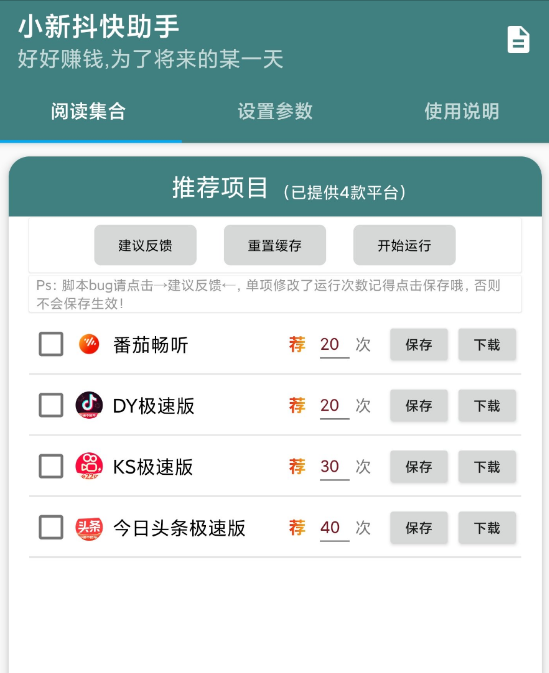Click the DY极速版 TikTok icon

tap(89, 405)
